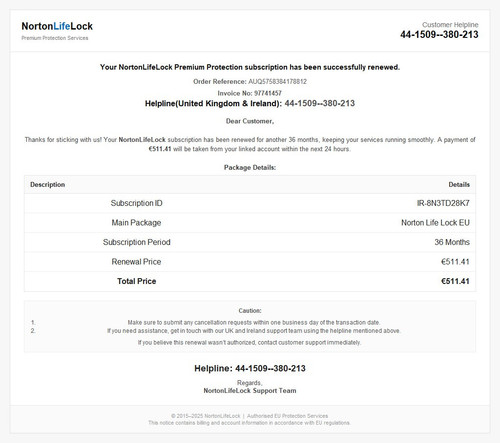Click the 'Description' column header
Viewport: 500px width, 443px height.
pyautogui.click(x=48, y=185)
